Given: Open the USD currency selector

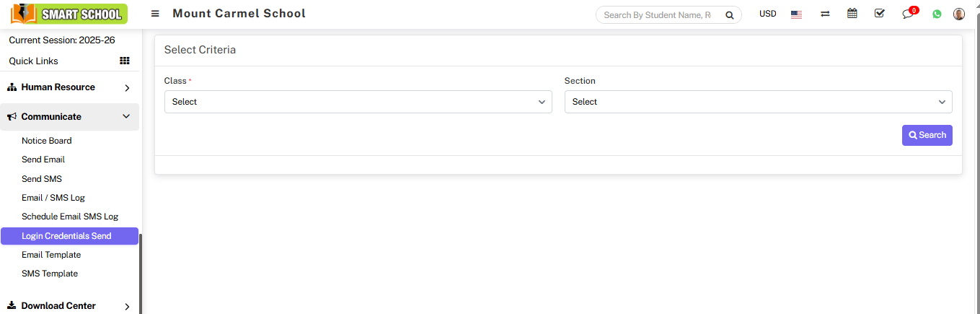Looking at the screenshot, I should (767, 14).
